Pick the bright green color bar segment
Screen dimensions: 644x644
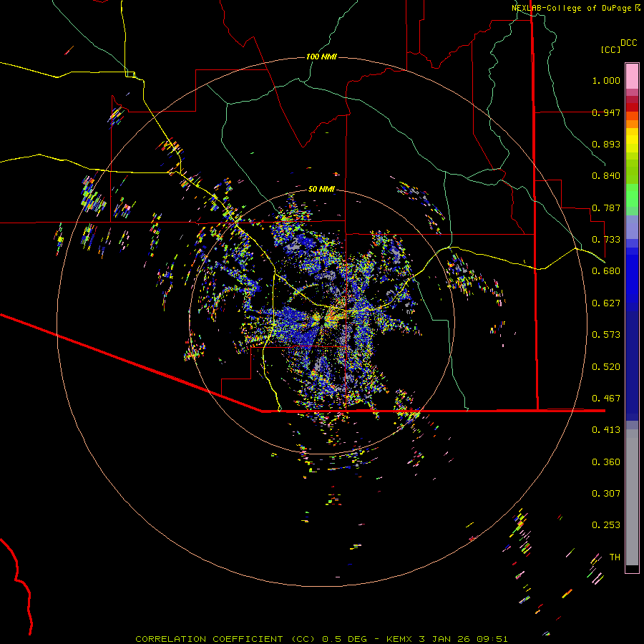632,195
